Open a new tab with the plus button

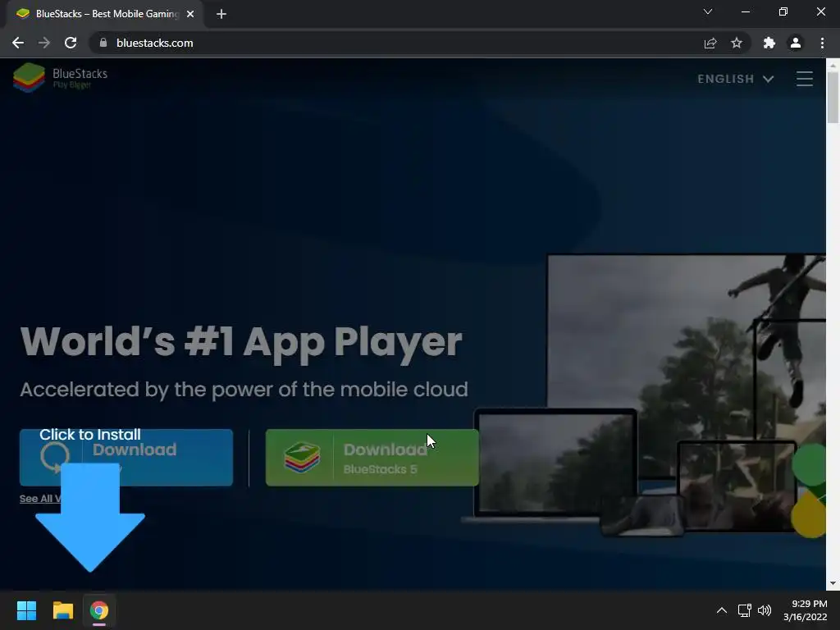(221, 14)
